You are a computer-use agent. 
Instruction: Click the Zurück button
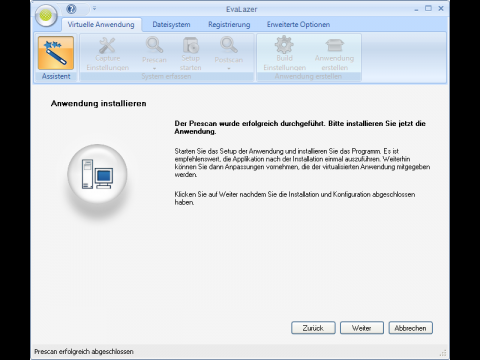(313, 328)
